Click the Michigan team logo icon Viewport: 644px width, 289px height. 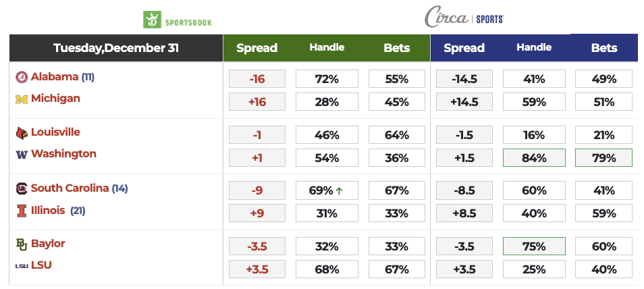point(21,99)
